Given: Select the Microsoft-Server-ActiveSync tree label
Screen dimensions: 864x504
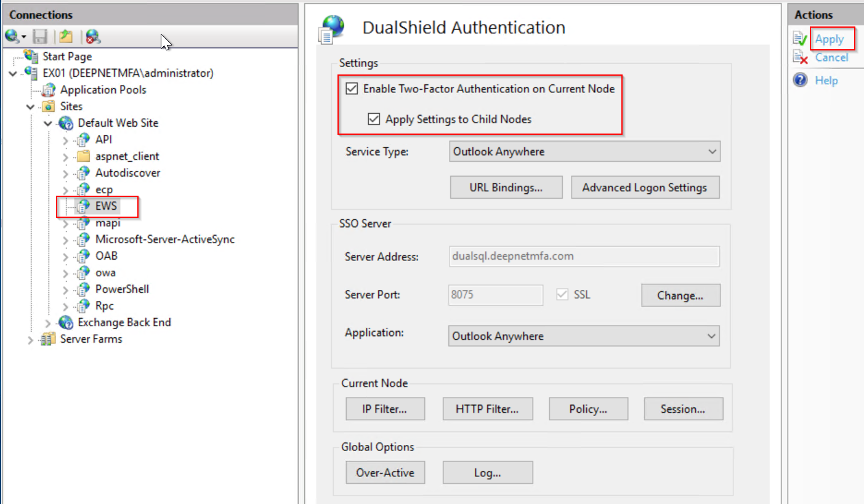Looking at the screenshot, I should pos(165,239).
